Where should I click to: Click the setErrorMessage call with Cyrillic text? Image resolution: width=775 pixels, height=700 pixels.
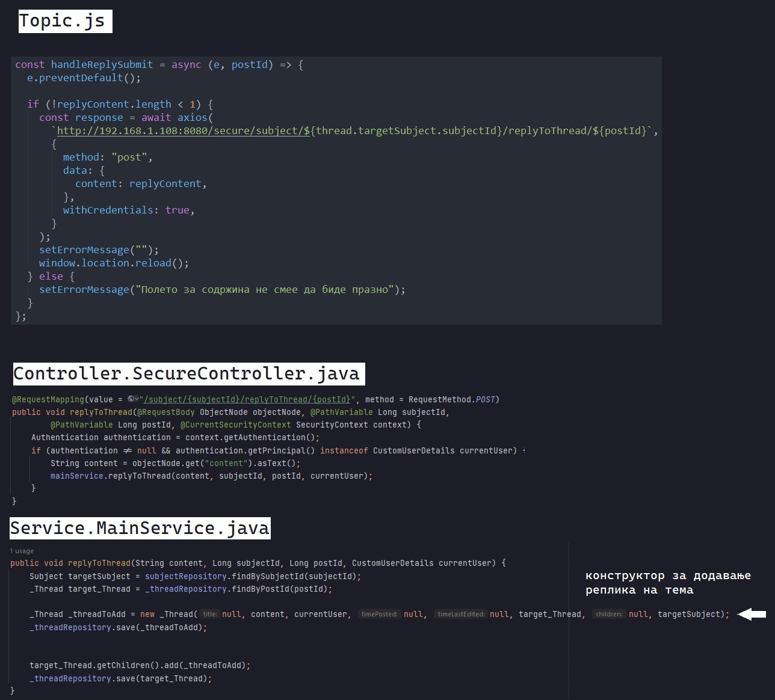(x=84, y=289)
